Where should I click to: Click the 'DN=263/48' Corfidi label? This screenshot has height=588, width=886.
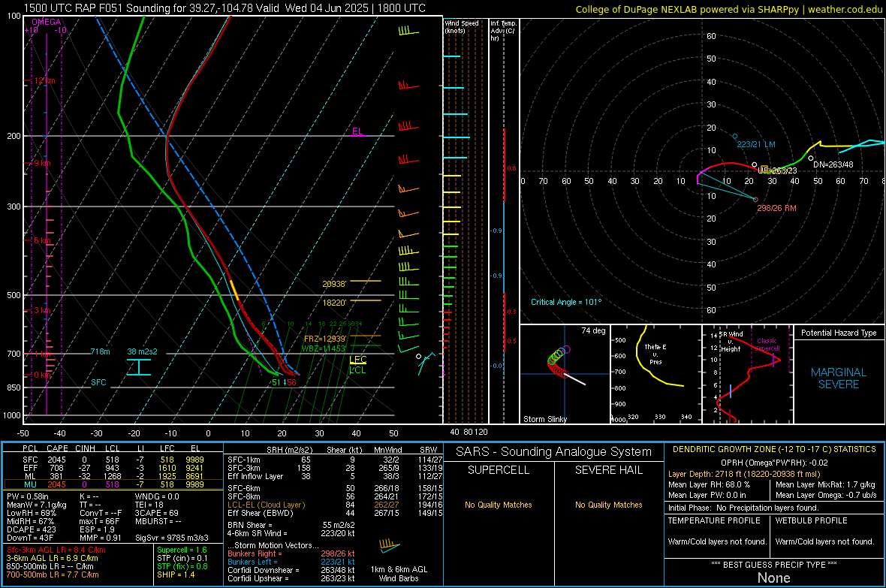(x=833, y=164)
